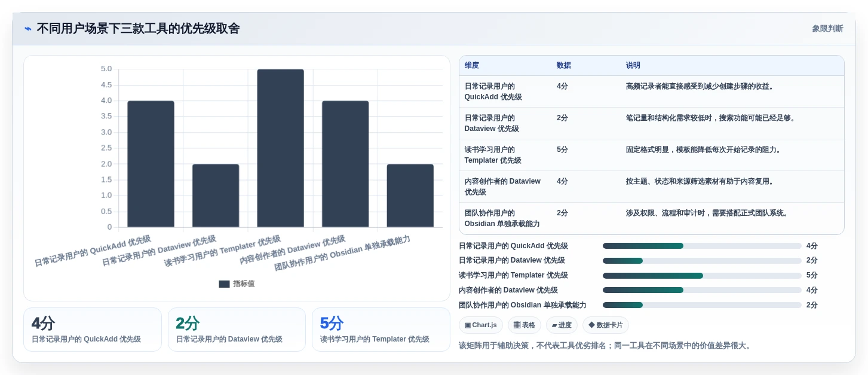Select the 数据卡片 chip

pos(606,325)
